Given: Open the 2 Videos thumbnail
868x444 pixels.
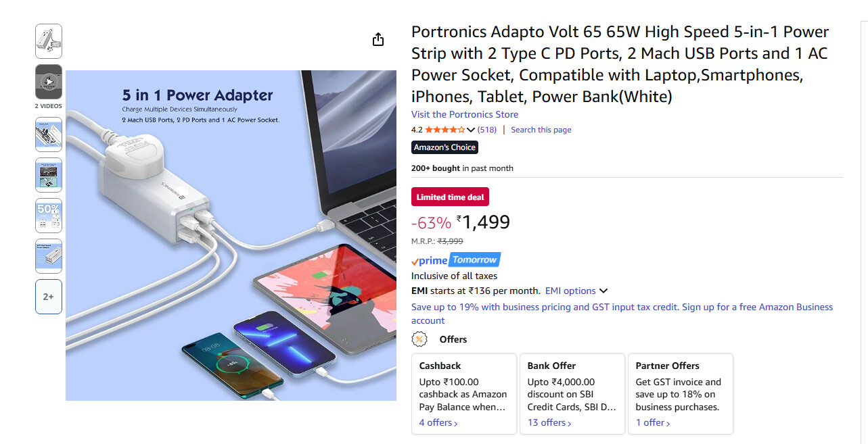Looking at the screenshot, I should tap(49, 82).
